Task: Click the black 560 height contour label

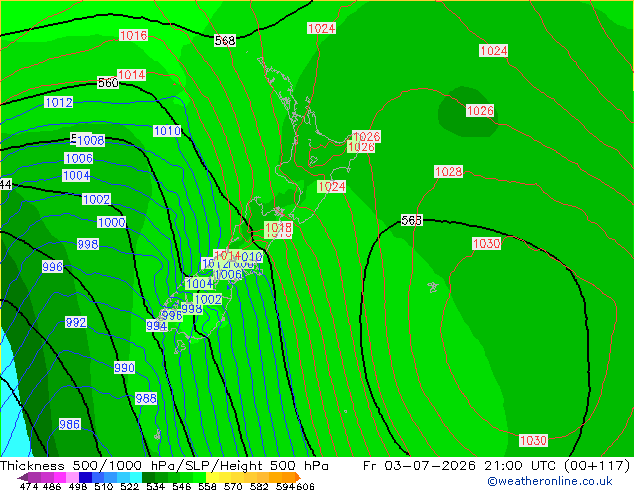Action: tap(108, 83)
